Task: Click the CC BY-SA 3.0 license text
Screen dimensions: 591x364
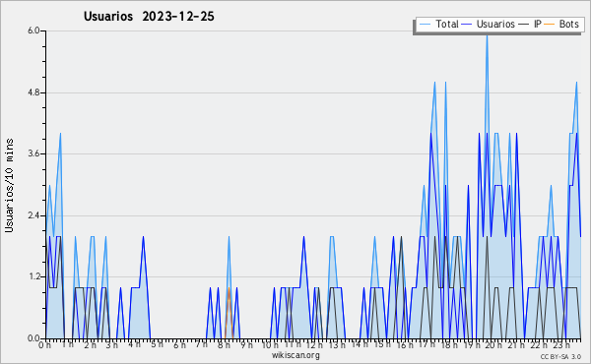Action: (560, 356)
